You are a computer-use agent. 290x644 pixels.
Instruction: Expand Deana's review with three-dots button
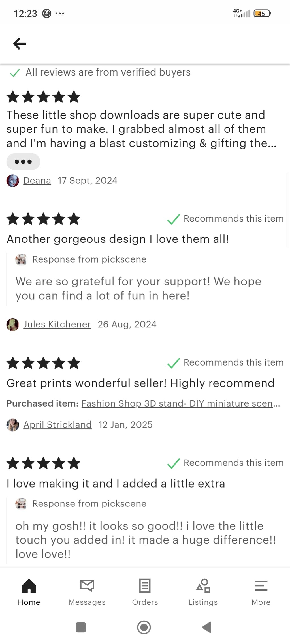[x=23, y=162]
